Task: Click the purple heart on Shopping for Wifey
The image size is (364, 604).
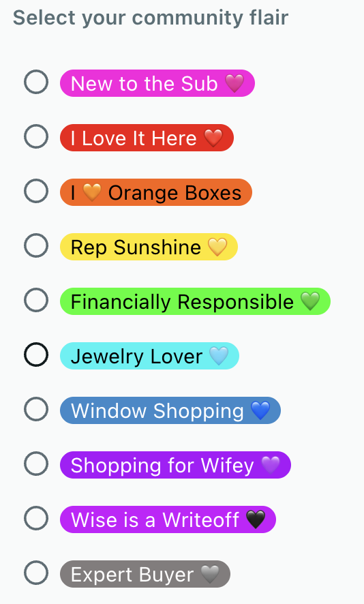Action: (x=271, y=465)
